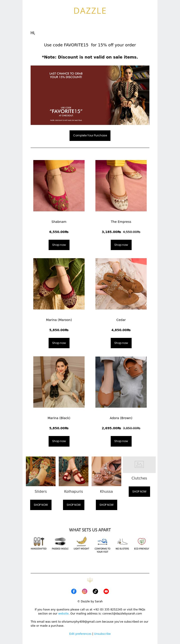Shop now for the Shabnam shoe
Image resolution: width=180 pixels, height=644 pixels.
coord(59,245)
